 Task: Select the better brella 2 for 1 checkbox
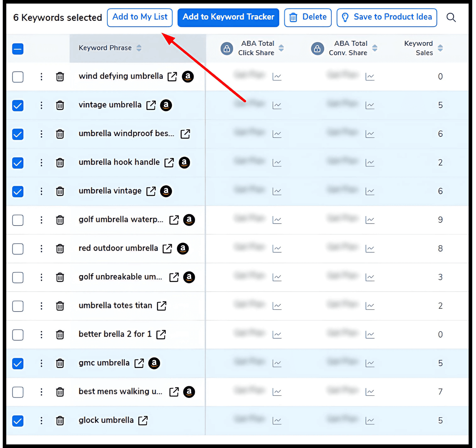coord(18,334)
